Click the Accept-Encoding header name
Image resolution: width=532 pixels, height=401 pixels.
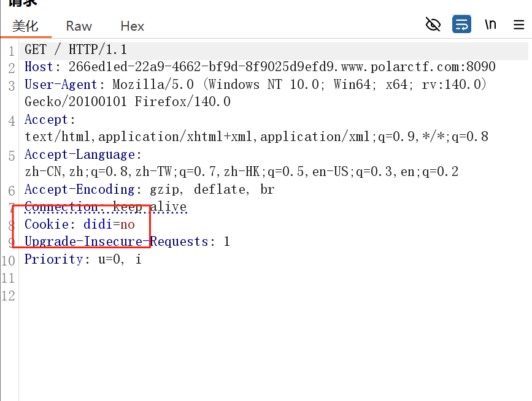pyautogui.click(x=80, y=189)
